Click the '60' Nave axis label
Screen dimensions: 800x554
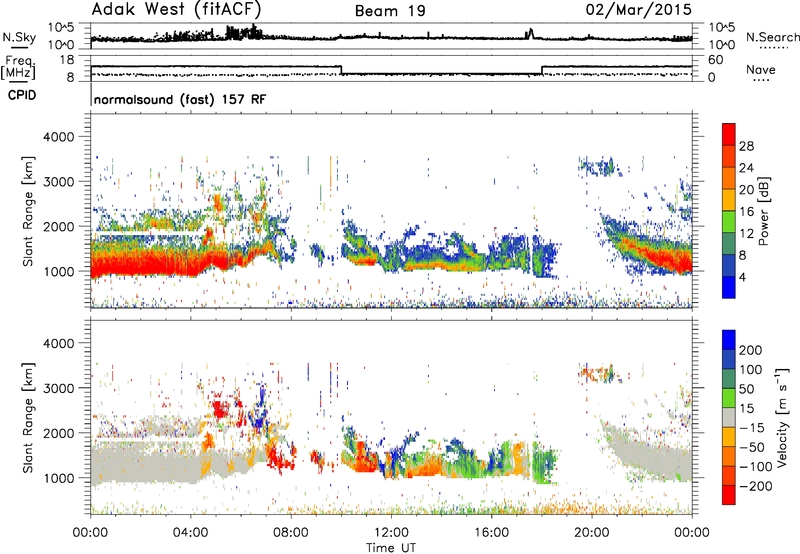tap(716, 60)
